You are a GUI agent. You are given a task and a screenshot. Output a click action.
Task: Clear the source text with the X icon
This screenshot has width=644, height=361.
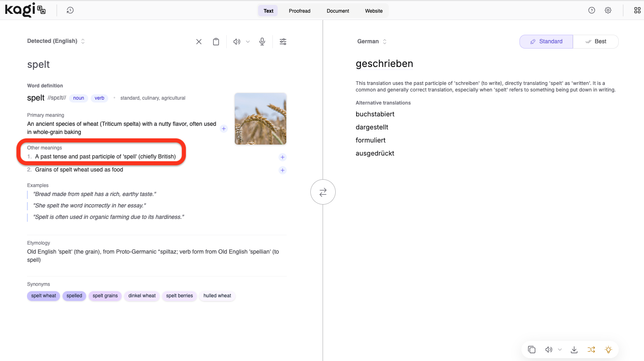click(199, 42)
